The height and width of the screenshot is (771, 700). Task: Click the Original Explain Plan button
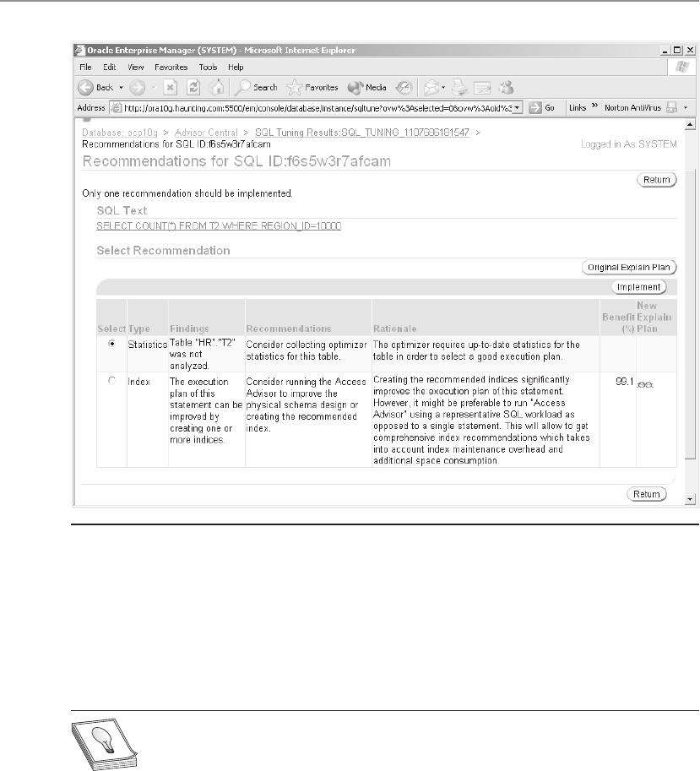tap(629, 268)
